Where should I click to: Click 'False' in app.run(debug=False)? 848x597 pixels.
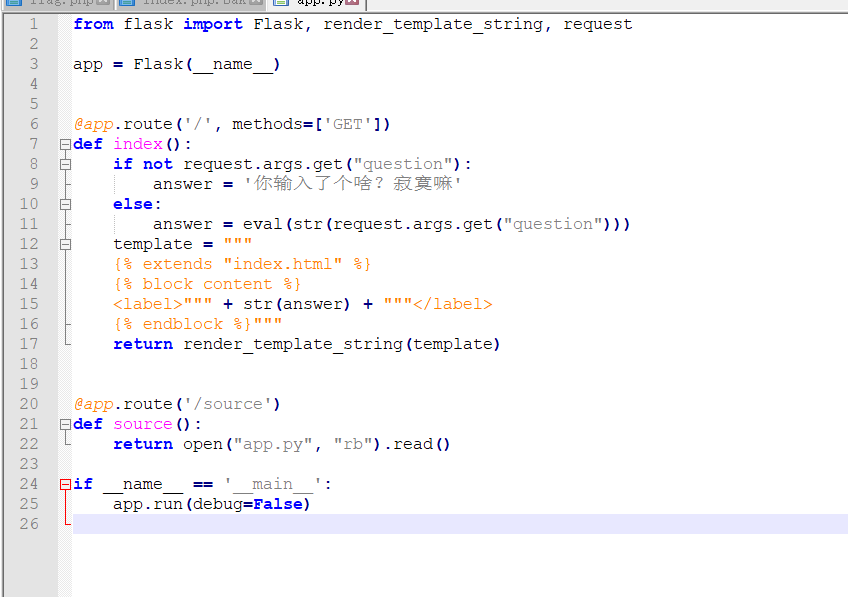tap(277, 505)
